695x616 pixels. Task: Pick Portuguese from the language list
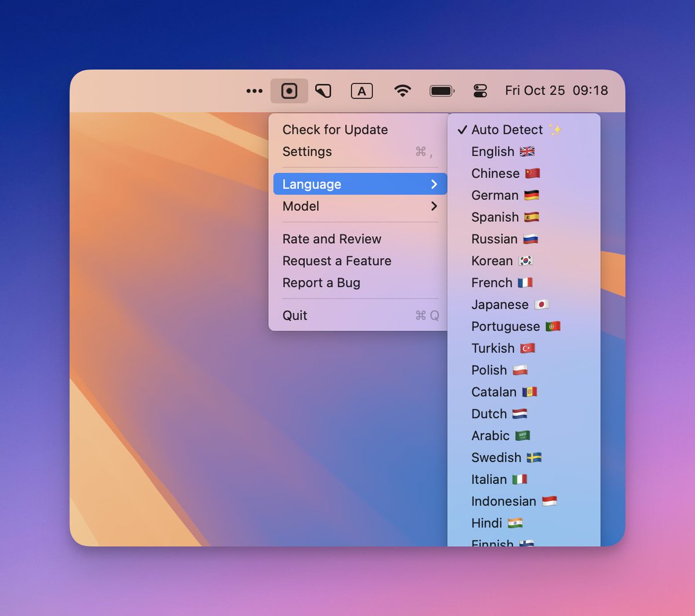pos(506,327)
